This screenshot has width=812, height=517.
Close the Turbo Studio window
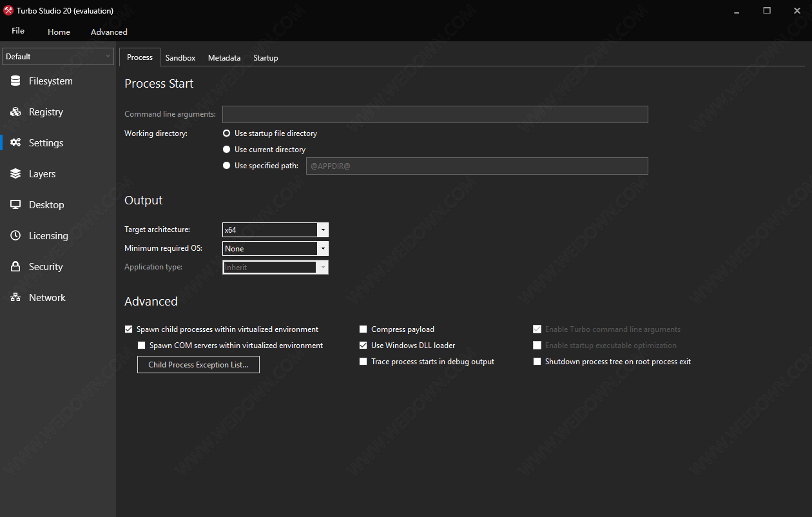tap(797, 10)
